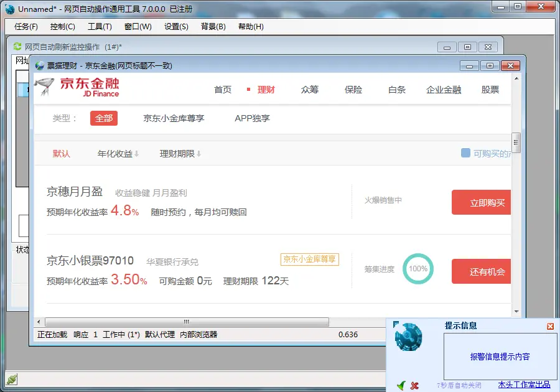
Task: Filter by 京东小金库尊享 type
Action: [174, 118]
